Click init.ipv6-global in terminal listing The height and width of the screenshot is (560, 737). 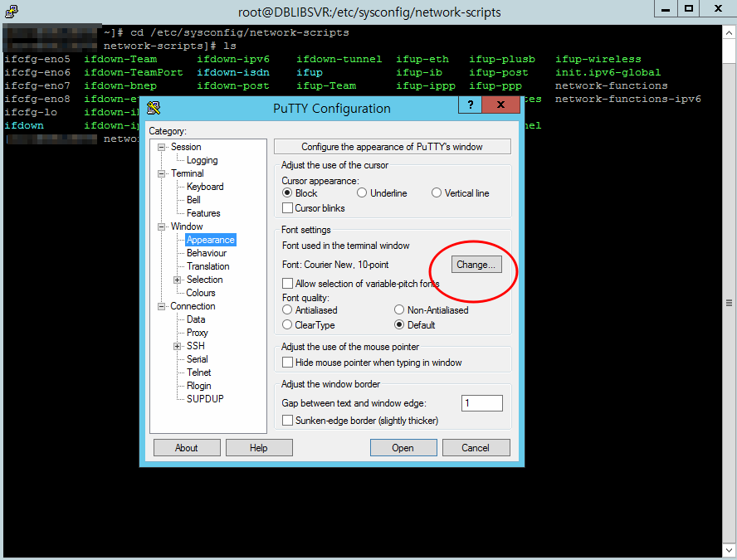pyautogui.click(x=608, y=72)
